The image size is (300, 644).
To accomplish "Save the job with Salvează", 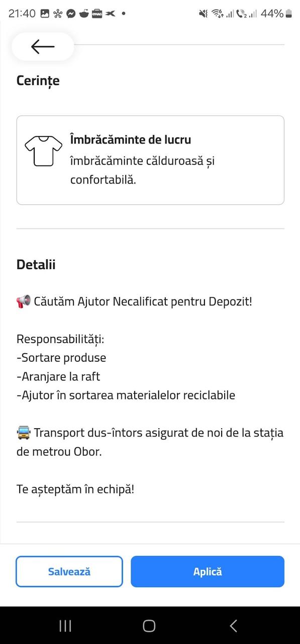I will [x=69, y=572].
